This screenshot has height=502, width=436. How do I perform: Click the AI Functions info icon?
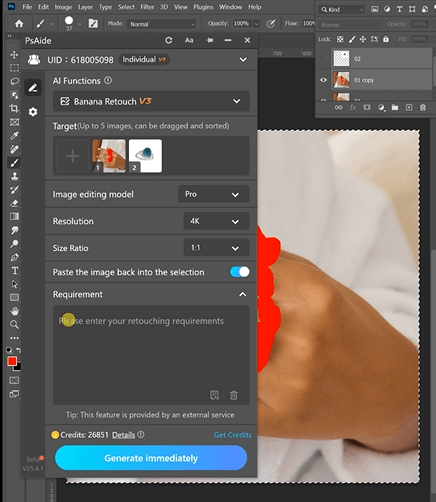pos(108,80)
